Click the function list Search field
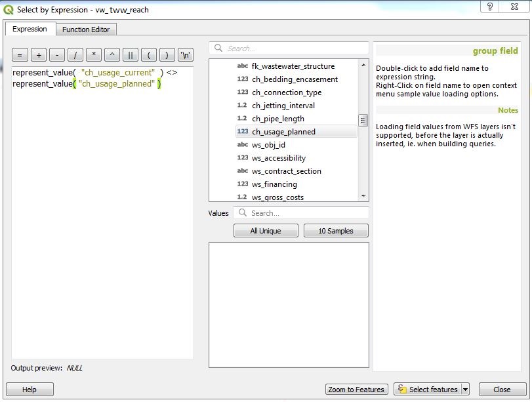The width and height of the screenshot is (532, 402). point(289,48)
